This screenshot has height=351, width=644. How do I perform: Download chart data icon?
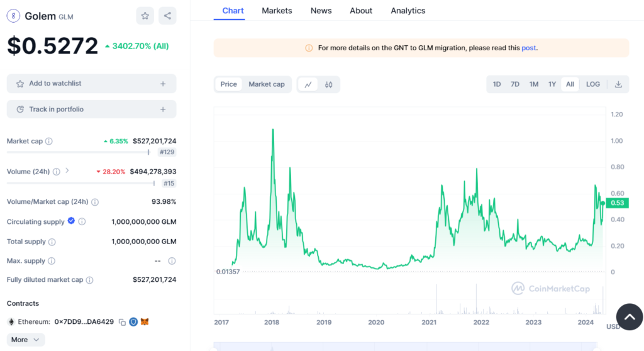tap(618, 84)
